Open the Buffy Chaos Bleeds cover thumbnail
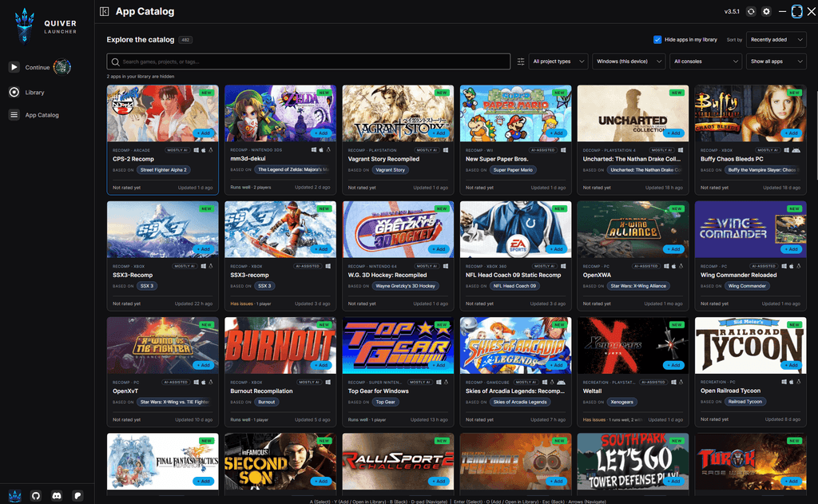This screenshot has height=504, width=818. coord(750,113)
